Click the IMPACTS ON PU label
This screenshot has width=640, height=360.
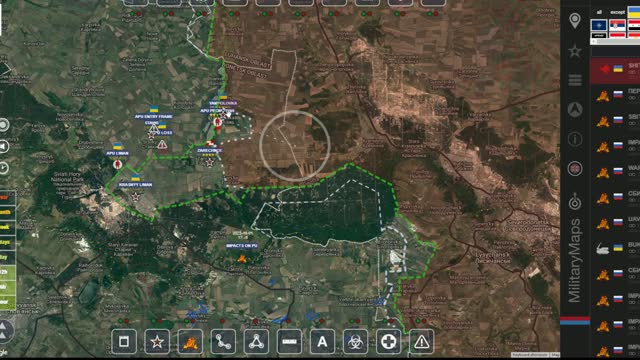[x=242, y=246]
